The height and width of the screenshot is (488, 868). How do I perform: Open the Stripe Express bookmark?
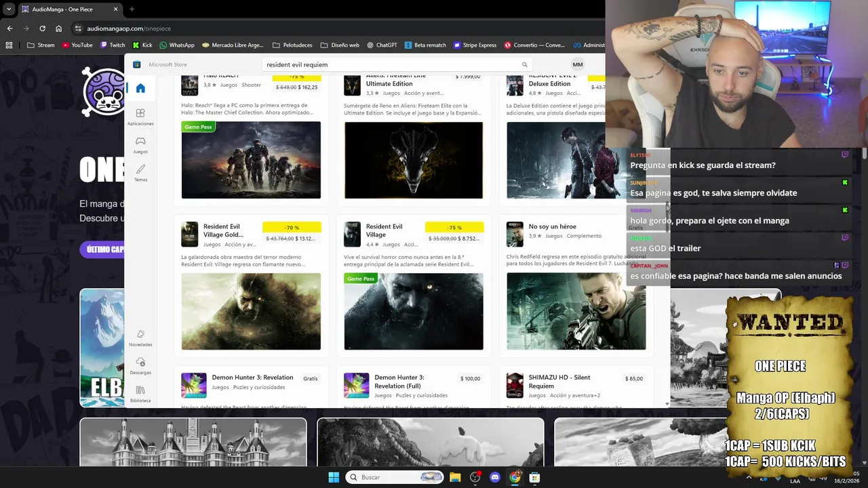(475, 45)
